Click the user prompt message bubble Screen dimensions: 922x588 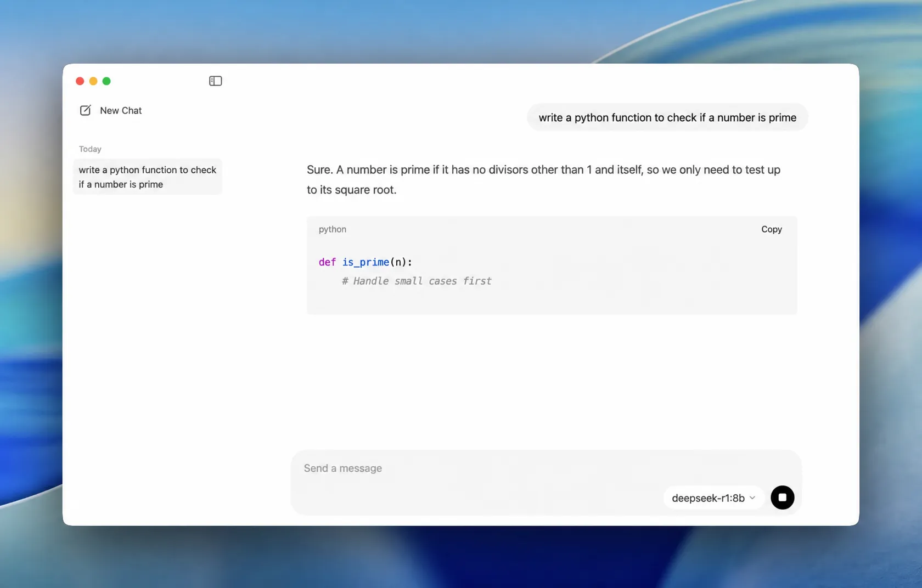[x=667, y=117]
